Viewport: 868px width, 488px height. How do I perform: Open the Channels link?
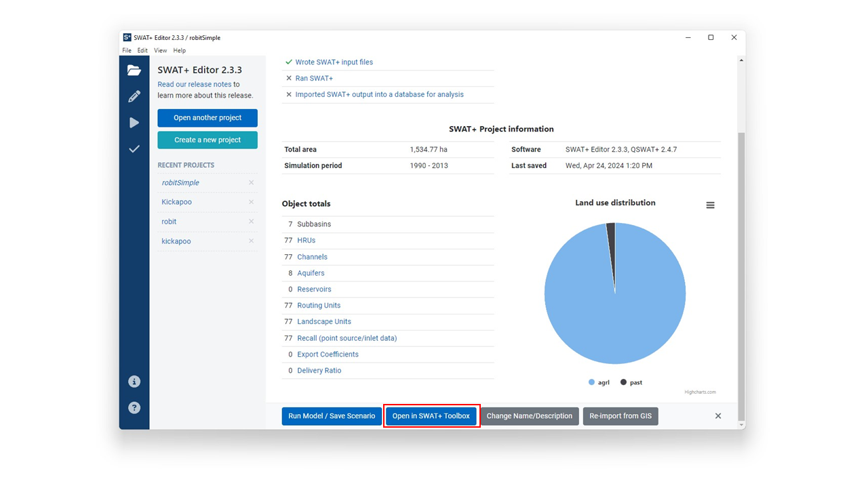pos(312,257)
